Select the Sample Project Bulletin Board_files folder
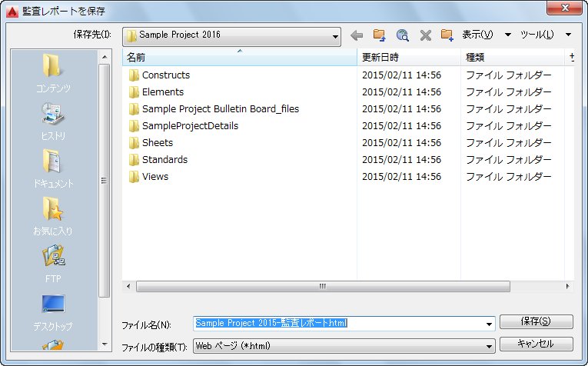Screen dimensions: 588x366 [221, 109]
